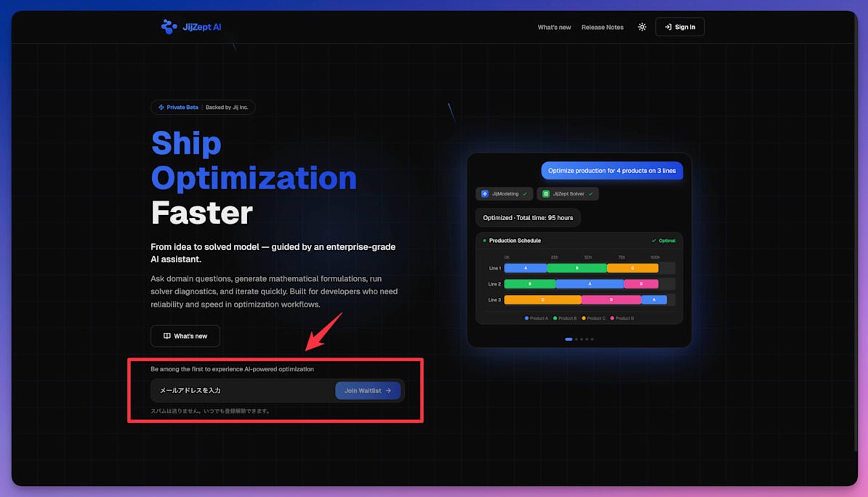Open the Release Notes header link
The height and width of the screenshot is (497, 868).
click(602, 27)
